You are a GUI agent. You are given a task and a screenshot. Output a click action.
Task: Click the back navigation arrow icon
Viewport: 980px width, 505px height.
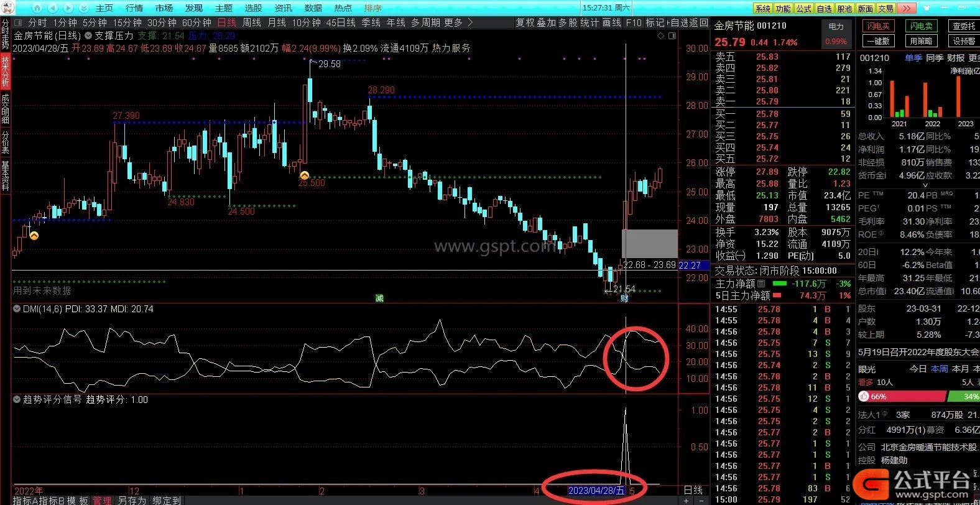coord(53,8)
